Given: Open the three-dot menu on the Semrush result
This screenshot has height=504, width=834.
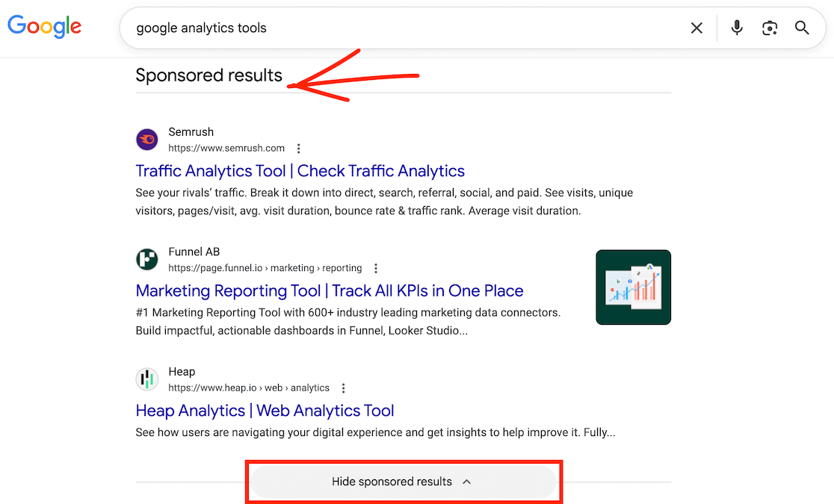Looking at the screenshot, I should 298,148.
